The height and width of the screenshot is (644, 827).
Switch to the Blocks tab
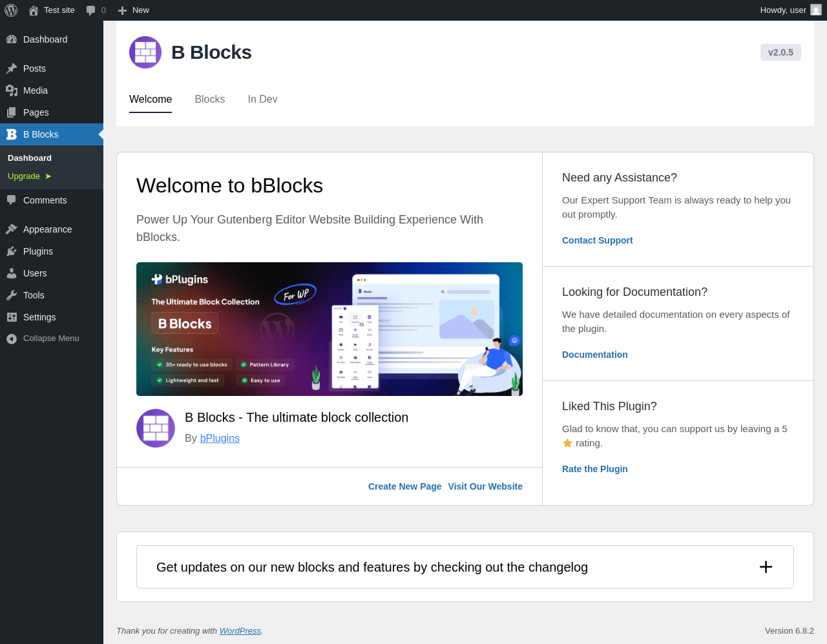point(210,99)
